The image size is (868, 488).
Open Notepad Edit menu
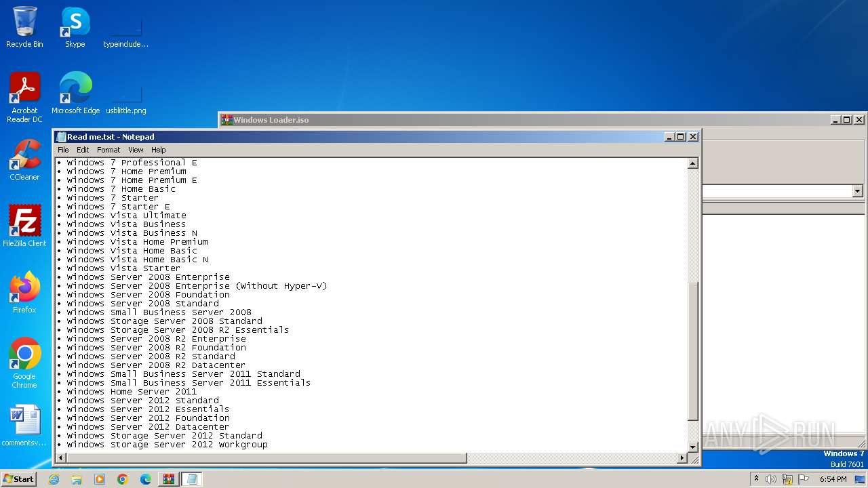pyautogui.click(x=83, y=150)
